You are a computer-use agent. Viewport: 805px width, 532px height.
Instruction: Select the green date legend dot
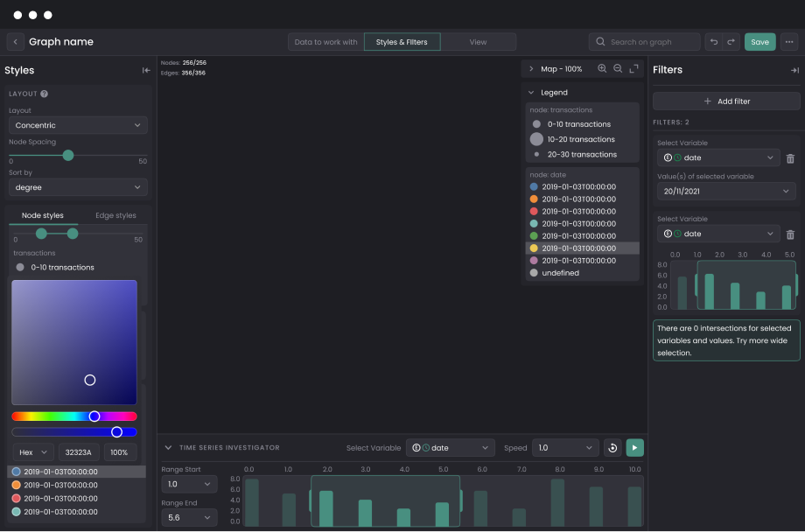[534, 236]
